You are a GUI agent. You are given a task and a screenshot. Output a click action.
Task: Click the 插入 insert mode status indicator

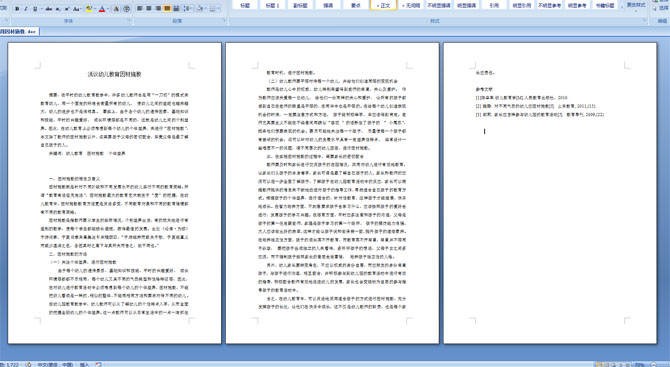pos(85,364)
